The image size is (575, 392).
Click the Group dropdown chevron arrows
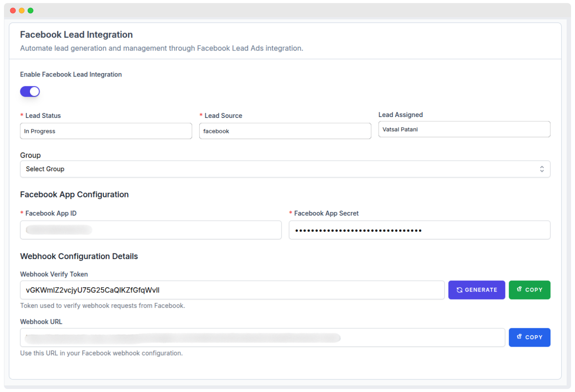click(x=542, y=169)
